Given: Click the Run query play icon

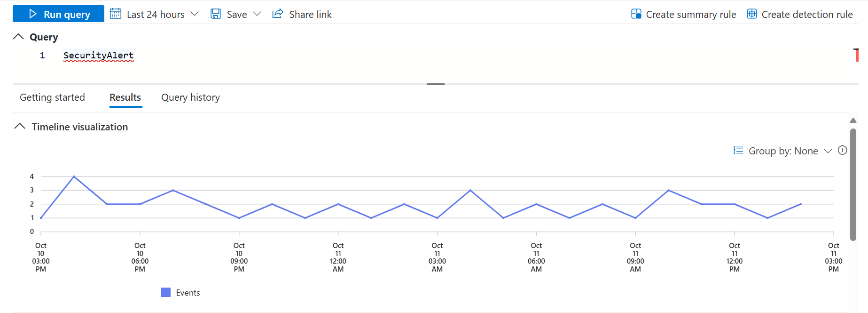Looking at the screenshot, I should click(x=33, y=14).
